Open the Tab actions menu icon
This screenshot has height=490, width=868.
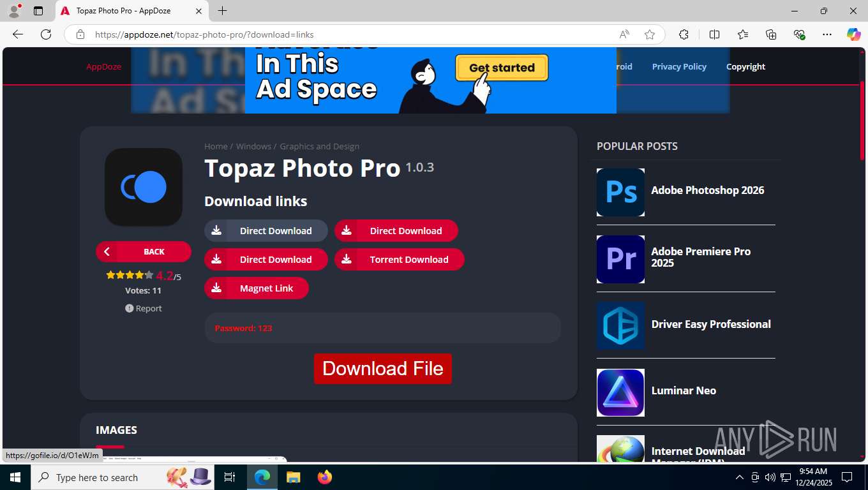tap(38, 11)
